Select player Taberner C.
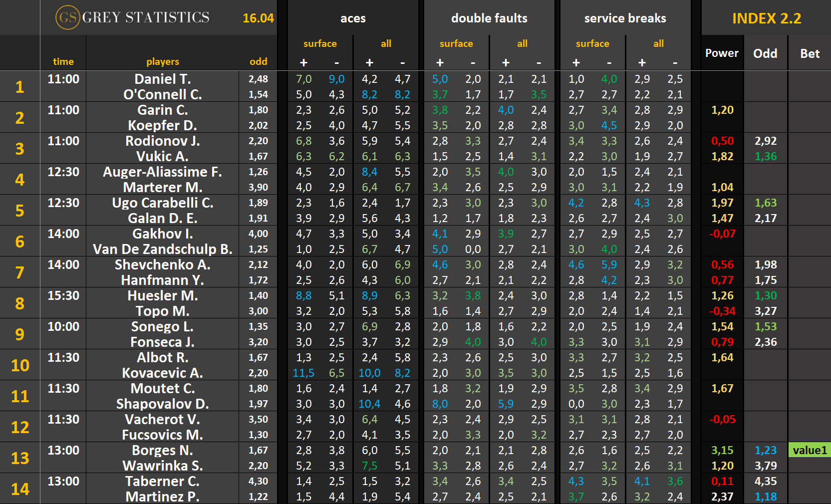 [x=163, y=481]
